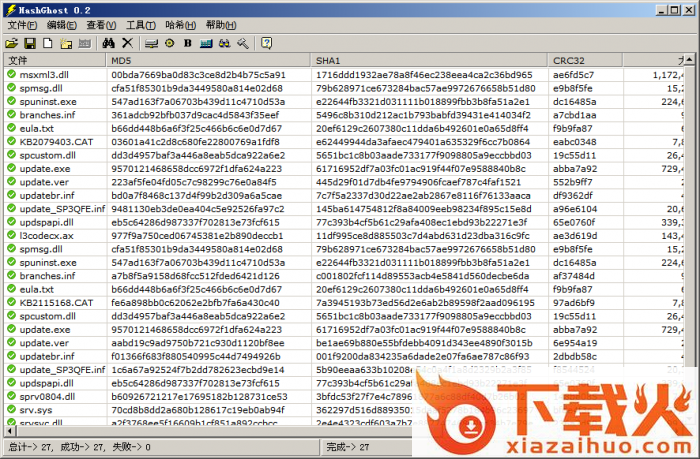Click the hammer tools icon
The width and height of the screenshot is (700, 459).
coord(242,43)
